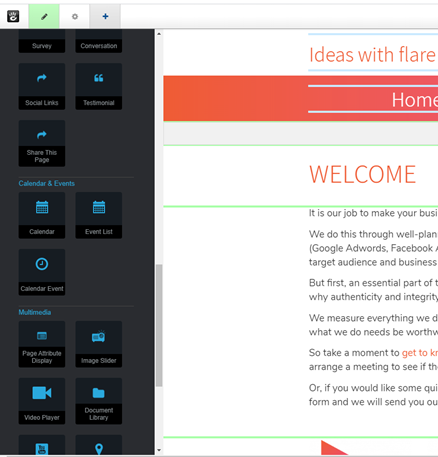Click the Calendar & Events section heading
The width and height of the screenshot is (438, 457).
pyautogui.click(x=47, y=184)
